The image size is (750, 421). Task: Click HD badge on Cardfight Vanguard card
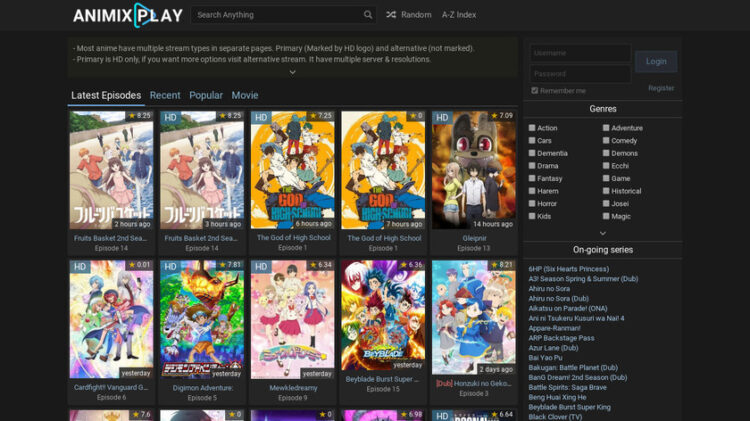click(80, 267)
